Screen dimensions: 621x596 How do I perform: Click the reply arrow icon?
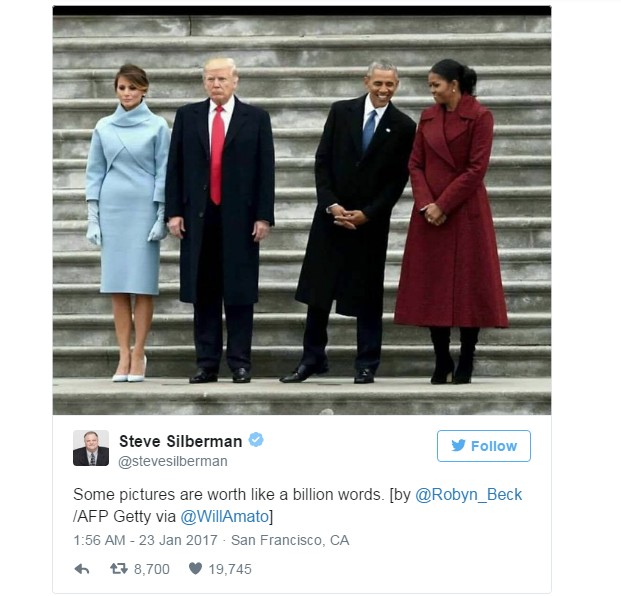point(82,569)
